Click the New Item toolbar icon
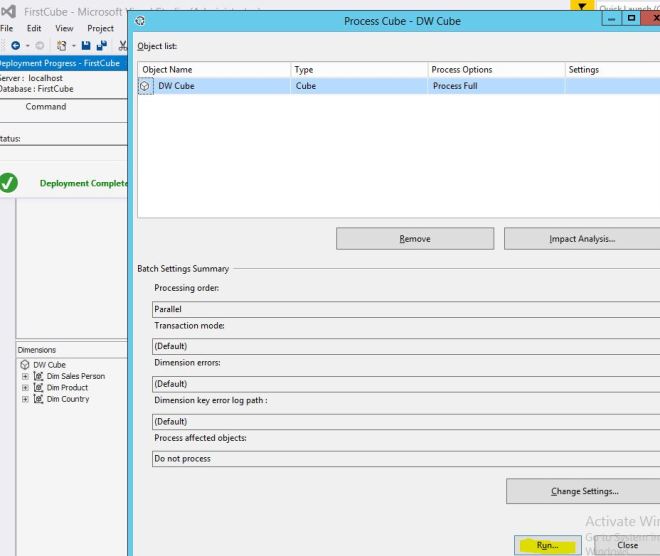The image size is (660, 556). (x=62, y=46)
